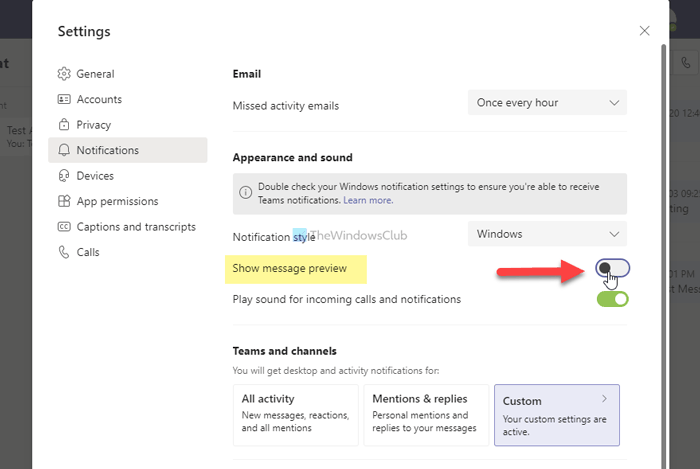Click the Calls phone icon
This screenshot has width=700, height=469.
pos(65,252)
